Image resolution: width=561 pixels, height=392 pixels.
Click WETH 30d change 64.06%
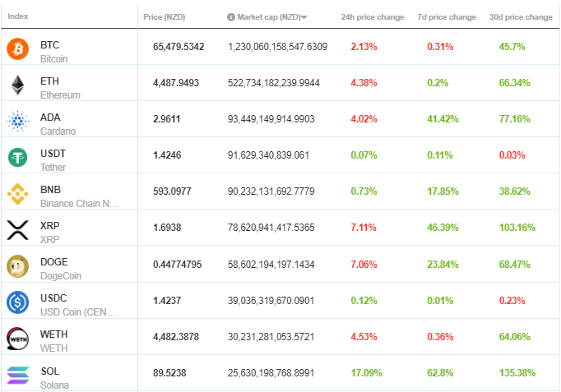point(514,337)
